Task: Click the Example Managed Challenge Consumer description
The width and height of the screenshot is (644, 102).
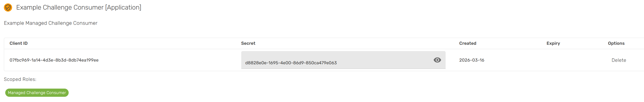Action: [x=50, y=23]
